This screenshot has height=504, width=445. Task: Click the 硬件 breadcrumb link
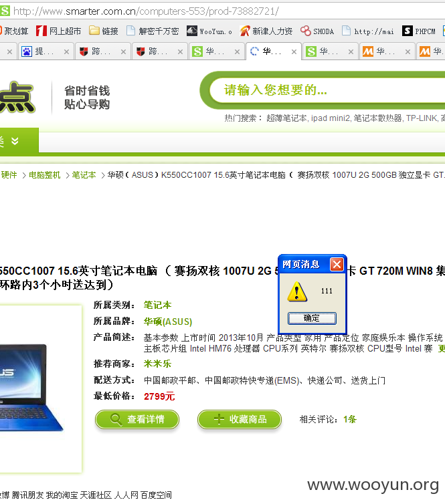9,175
